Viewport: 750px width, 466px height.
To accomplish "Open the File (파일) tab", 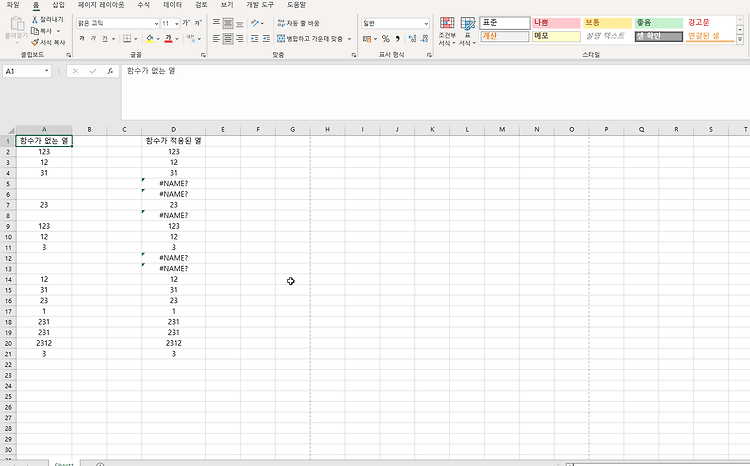I will (13, 5).
